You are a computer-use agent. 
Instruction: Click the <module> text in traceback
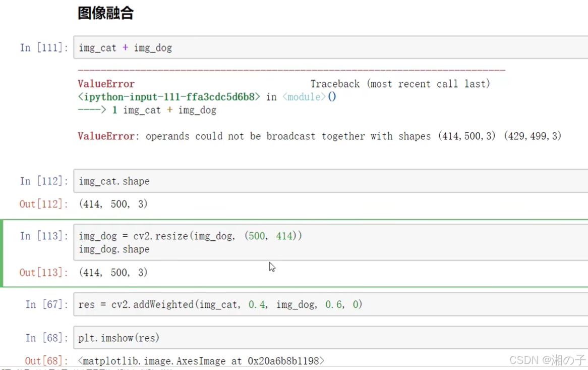304,97
